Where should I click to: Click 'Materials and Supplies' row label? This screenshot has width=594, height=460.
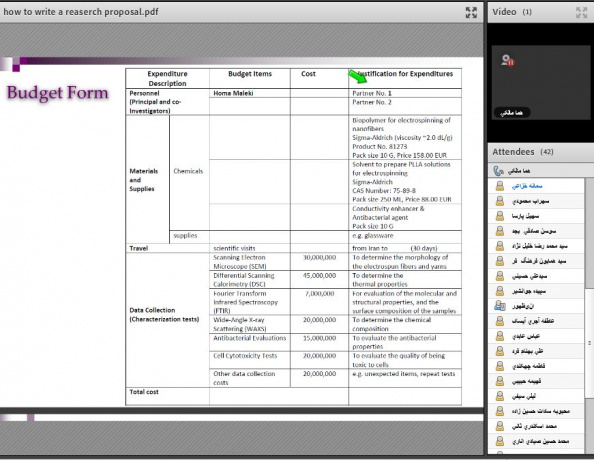pyautogui.click(x=144, y=180)
